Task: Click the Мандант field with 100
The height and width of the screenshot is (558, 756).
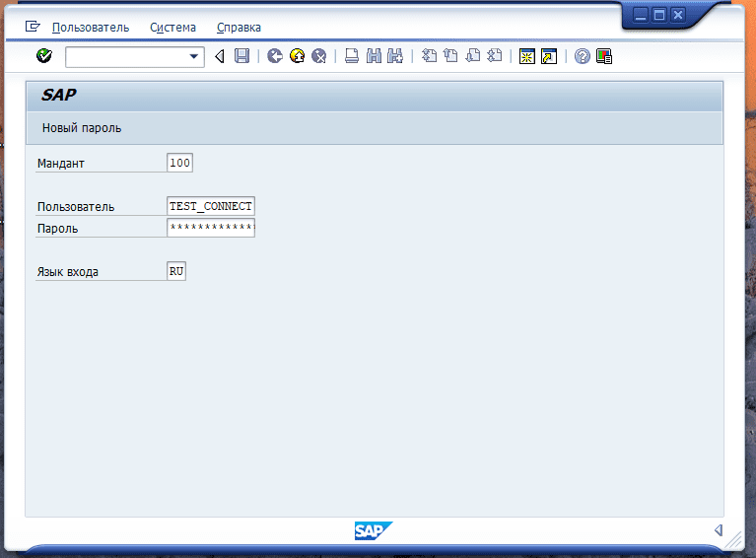Action: pyautogui.click(x=179, y=163)
